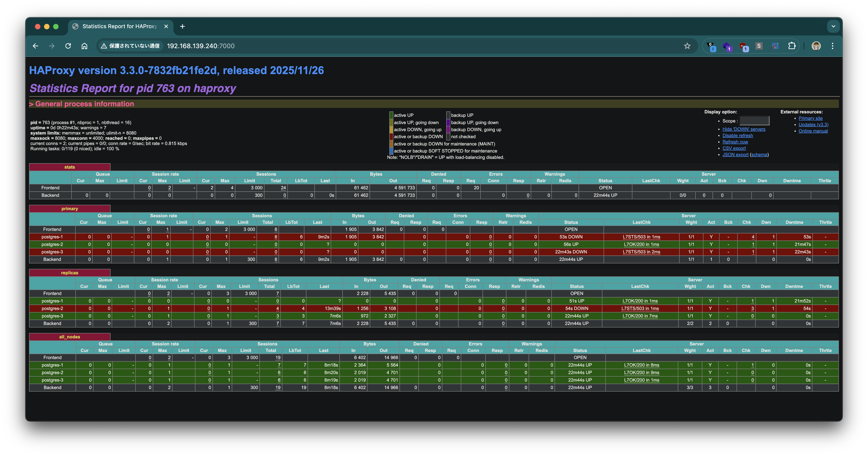
Task: Expand the tab search chevron dropdown
Action: (833, 26)
